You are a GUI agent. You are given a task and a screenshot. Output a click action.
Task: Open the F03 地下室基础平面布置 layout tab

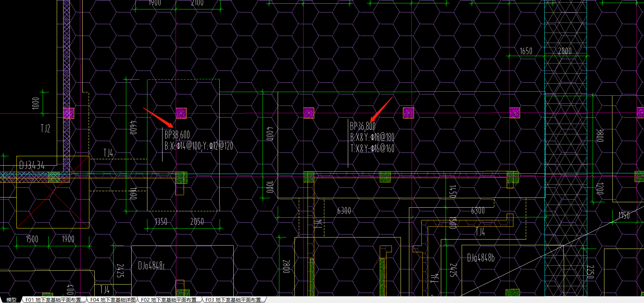point(235,300)
